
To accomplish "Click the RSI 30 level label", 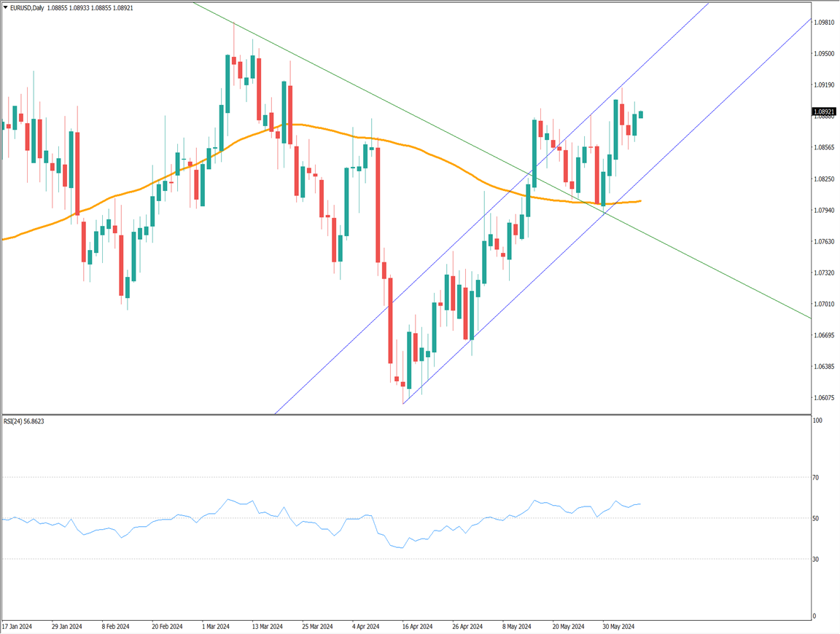I will 816,560.
